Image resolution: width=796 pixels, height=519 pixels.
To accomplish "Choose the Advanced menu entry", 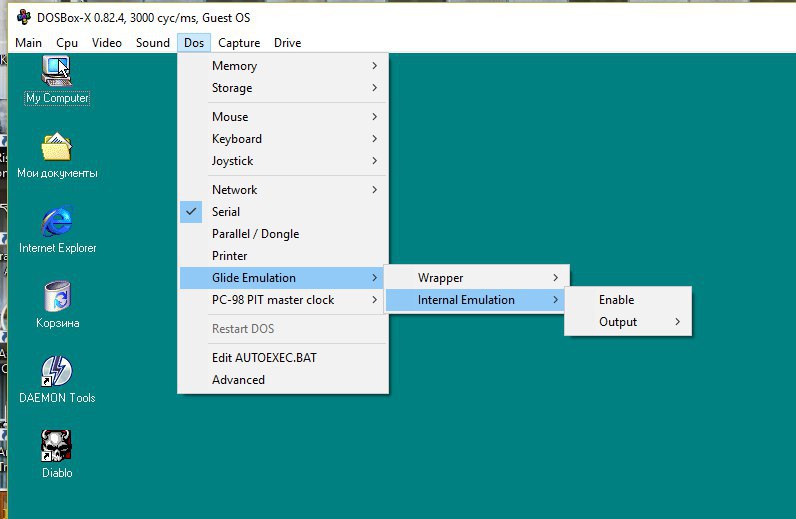I will [x=283, y=380].
